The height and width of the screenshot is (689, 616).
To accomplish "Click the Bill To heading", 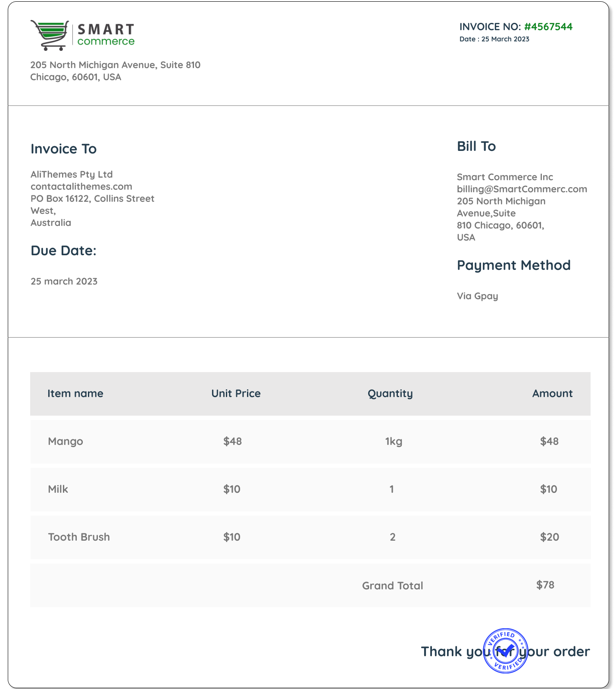I will pyautogui.click(x=476, y=146).
